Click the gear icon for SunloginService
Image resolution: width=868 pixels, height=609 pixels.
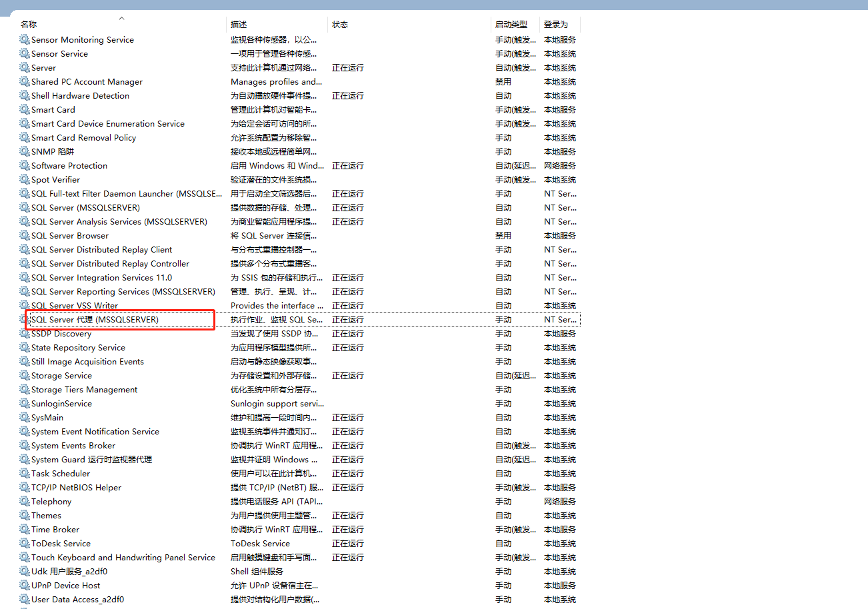[25, 404]
